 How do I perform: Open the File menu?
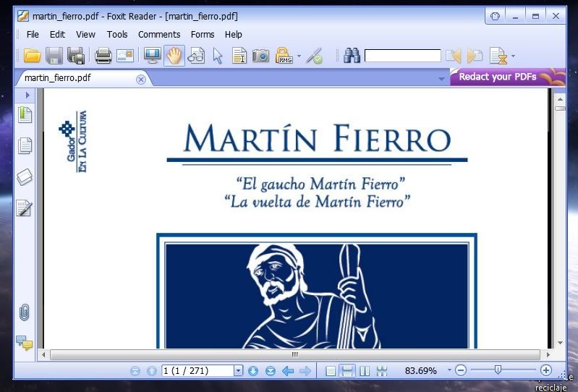click(33, 34)
